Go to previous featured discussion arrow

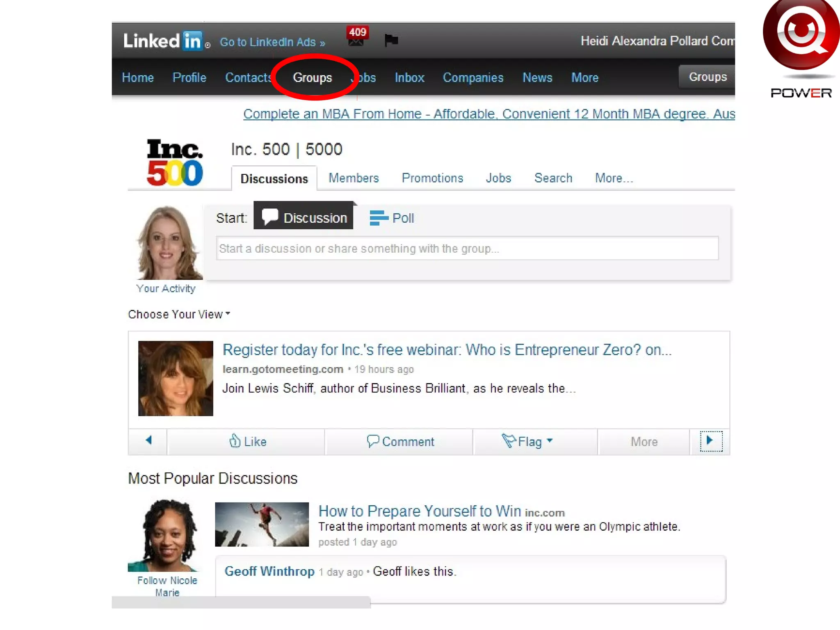tap(148, 441)
